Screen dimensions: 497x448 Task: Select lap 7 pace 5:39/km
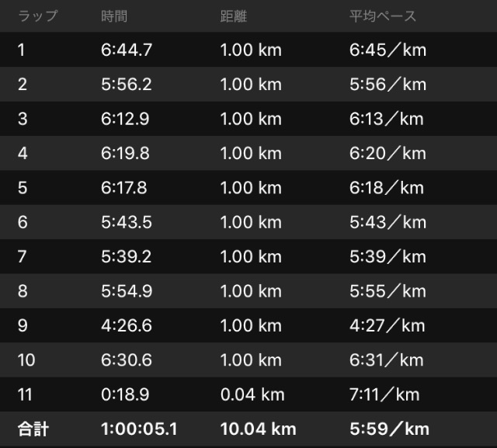coord(388,257)
